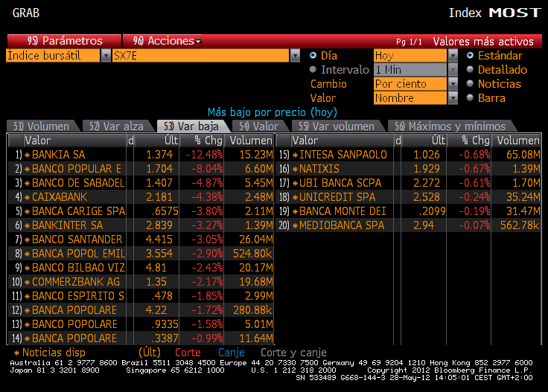Click the 95) Parámetros button
548x392 pixels.
(64, 41)
